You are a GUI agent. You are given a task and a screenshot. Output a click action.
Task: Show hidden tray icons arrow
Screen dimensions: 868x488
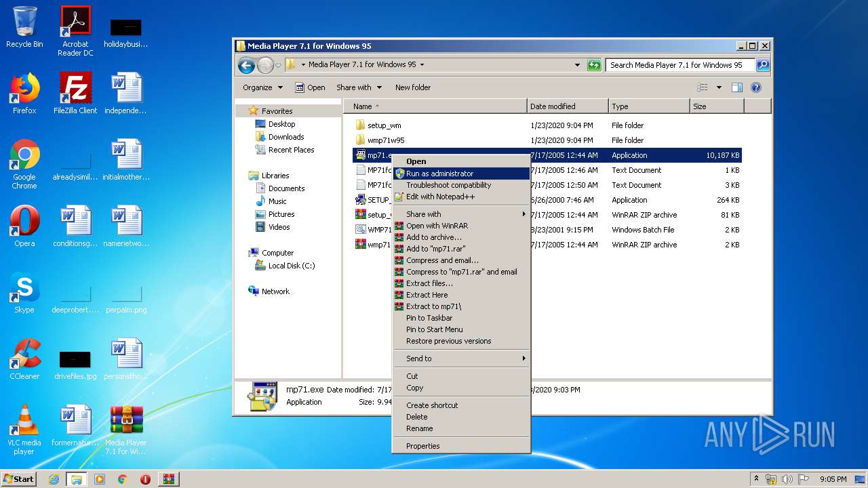(755, 479)
